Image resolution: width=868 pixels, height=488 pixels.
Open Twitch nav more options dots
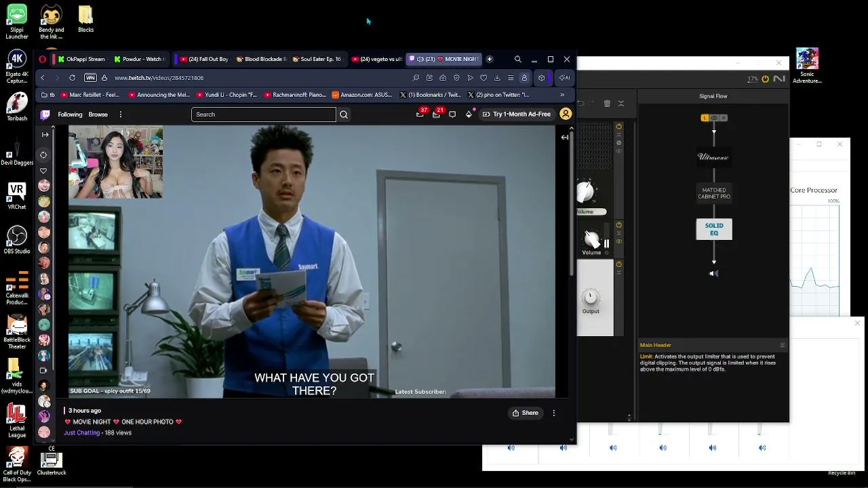(x=121, y=115)
